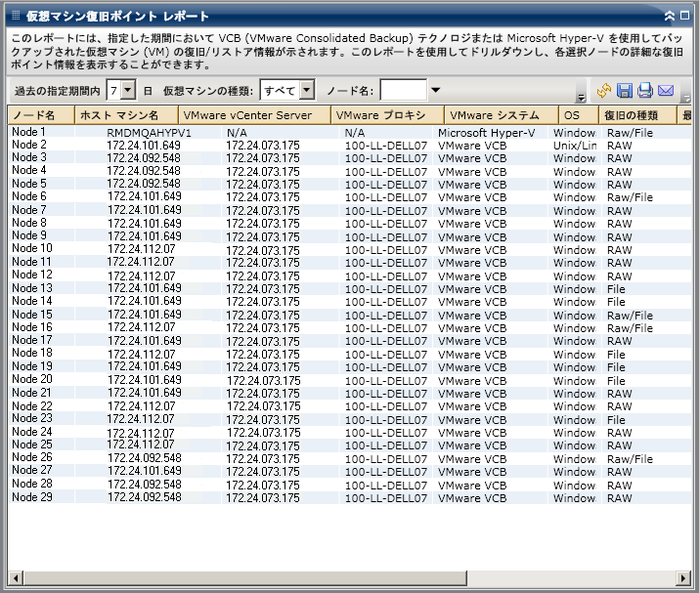Click the horizontal scrollbar right arrow
Image resolution: width=700 pixels, height=593 pixels.
tap(684, 577)
